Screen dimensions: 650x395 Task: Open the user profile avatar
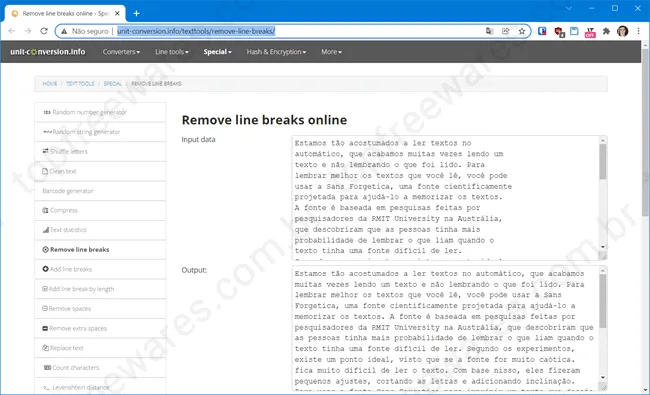click(622, 31)
